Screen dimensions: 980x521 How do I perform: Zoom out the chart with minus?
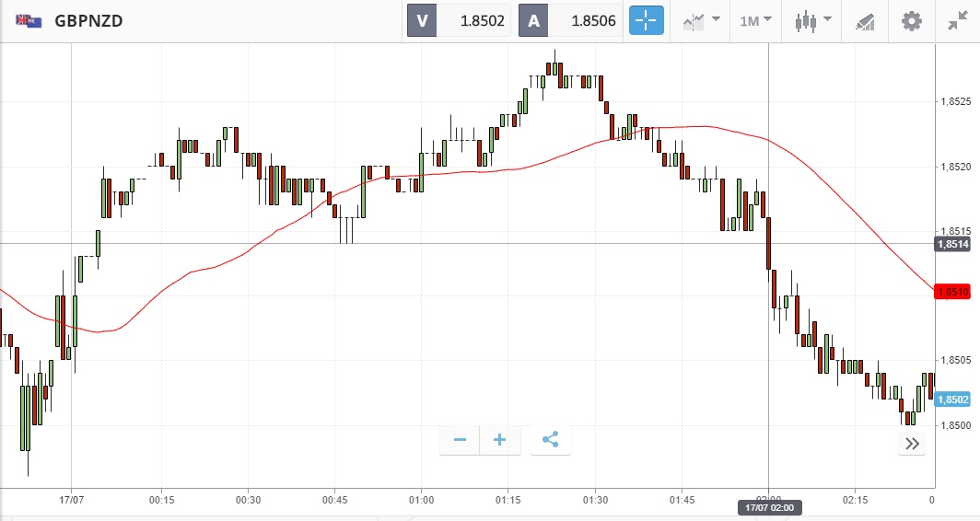tap(460, 440)
